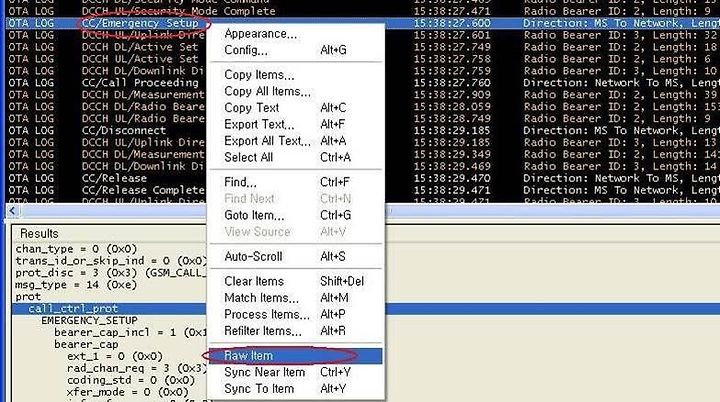720x402 pixels.
Task: Click timestamp 15:38:27.760
Action: (x=452, y=83)
